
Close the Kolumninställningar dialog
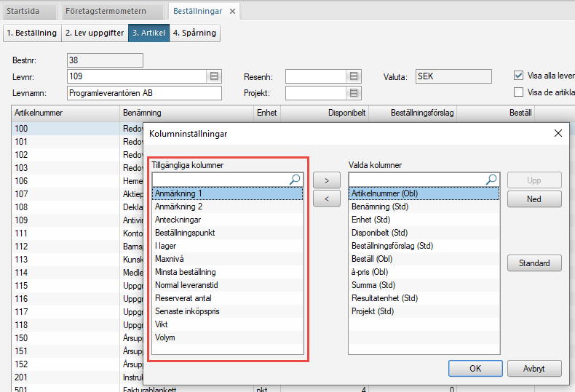(558, 133)
